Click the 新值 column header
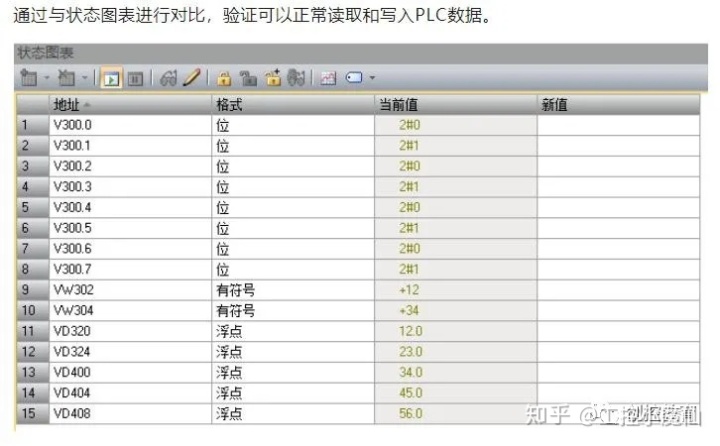 coord(619,105)
